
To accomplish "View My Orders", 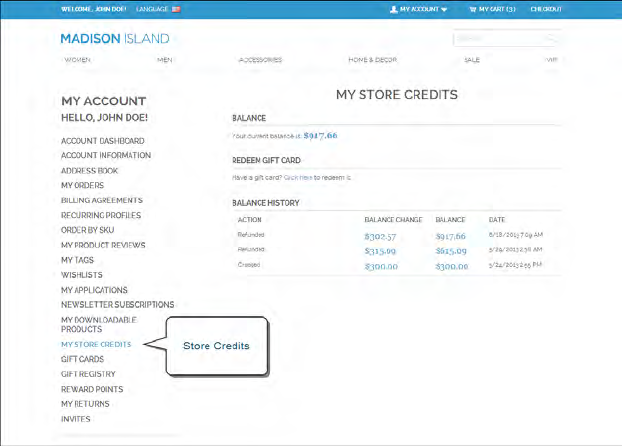I will [x=83, y=185].
